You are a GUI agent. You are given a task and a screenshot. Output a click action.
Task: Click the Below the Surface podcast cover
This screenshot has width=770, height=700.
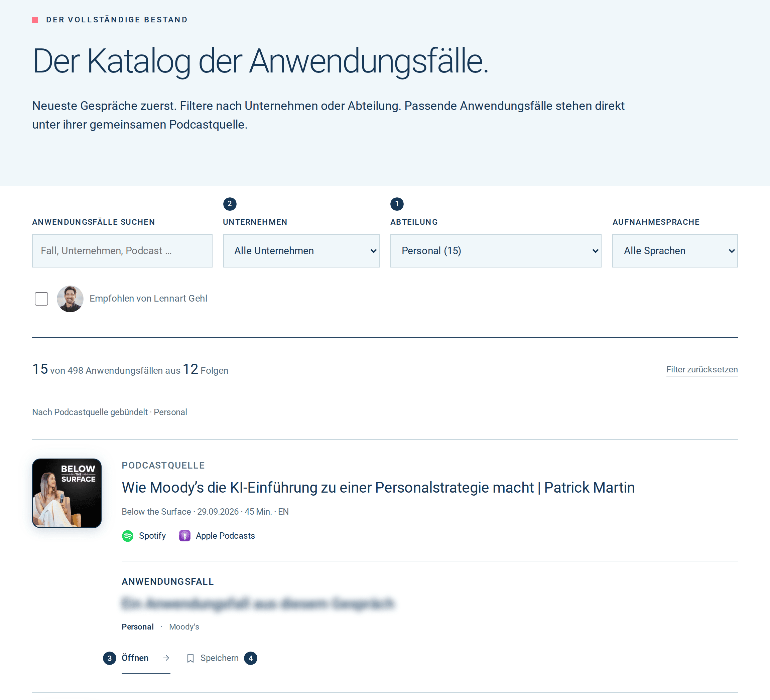coord(67,493)
